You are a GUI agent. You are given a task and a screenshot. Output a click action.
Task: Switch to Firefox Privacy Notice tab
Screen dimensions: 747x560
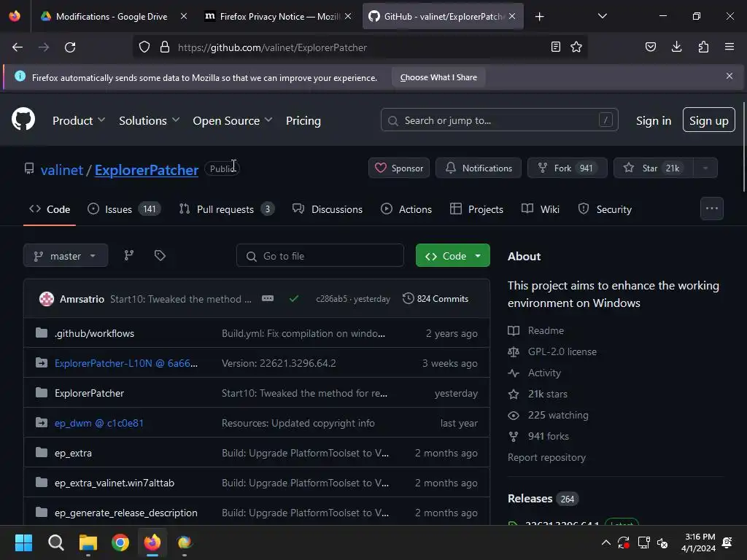click(279, 16)
